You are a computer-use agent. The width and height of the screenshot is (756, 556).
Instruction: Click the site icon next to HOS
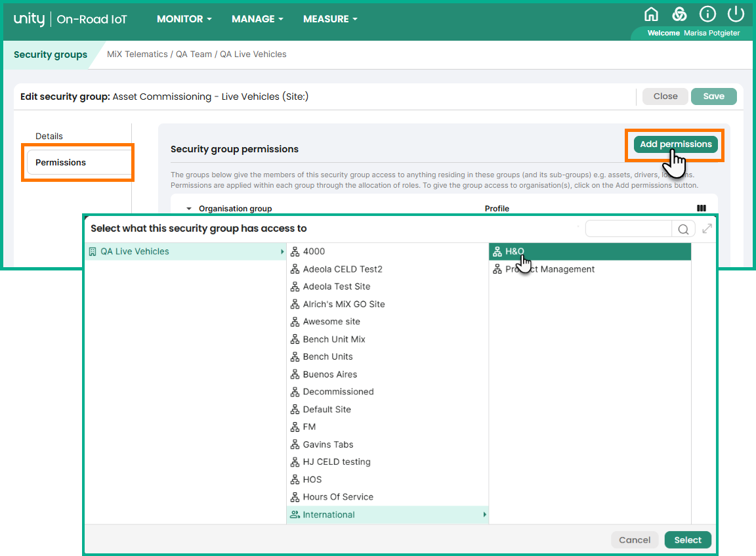pyautogui.click(x=295, y=479)
